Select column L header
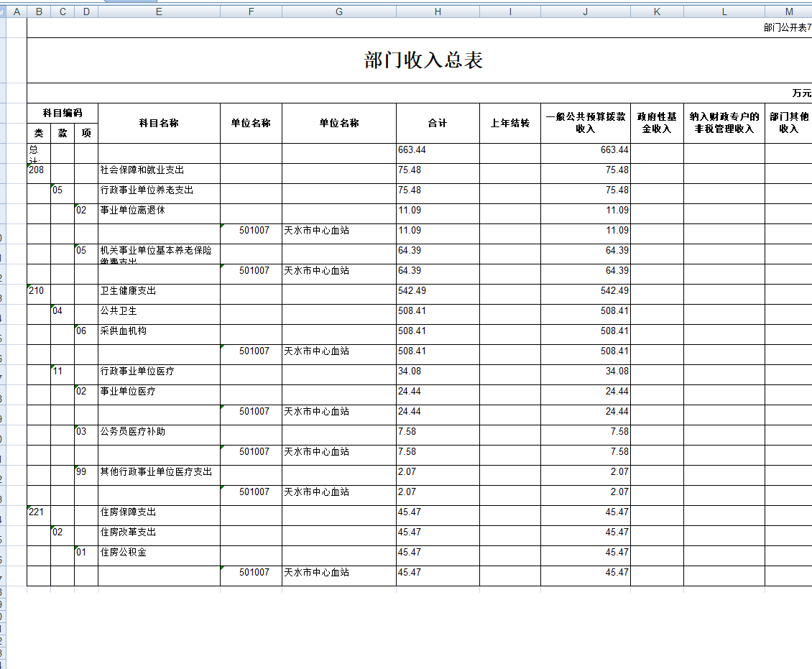 coord(724,11)
